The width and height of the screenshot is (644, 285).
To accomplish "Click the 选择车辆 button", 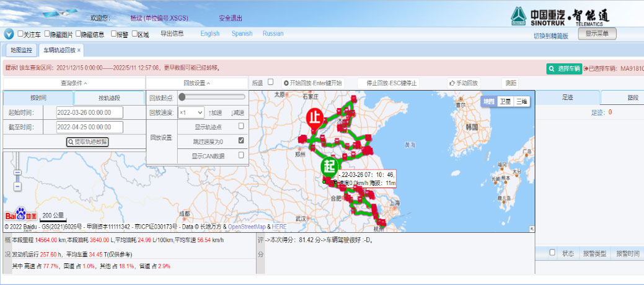I will [x=564, y=69].
